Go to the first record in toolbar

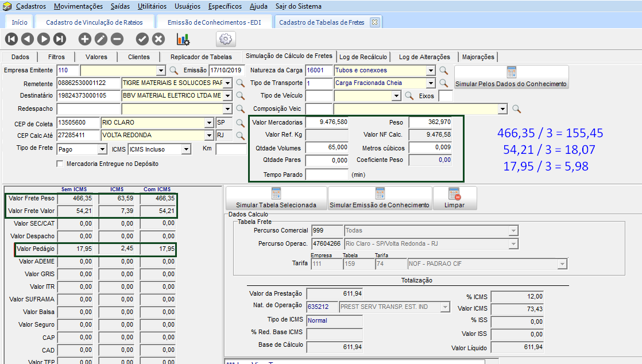click(11, 39)
